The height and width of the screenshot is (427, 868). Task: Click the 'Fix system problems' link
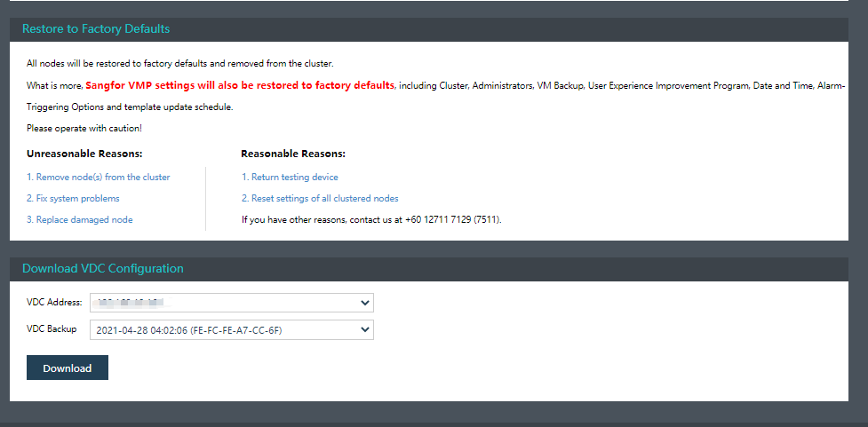[x=73, y=198]
